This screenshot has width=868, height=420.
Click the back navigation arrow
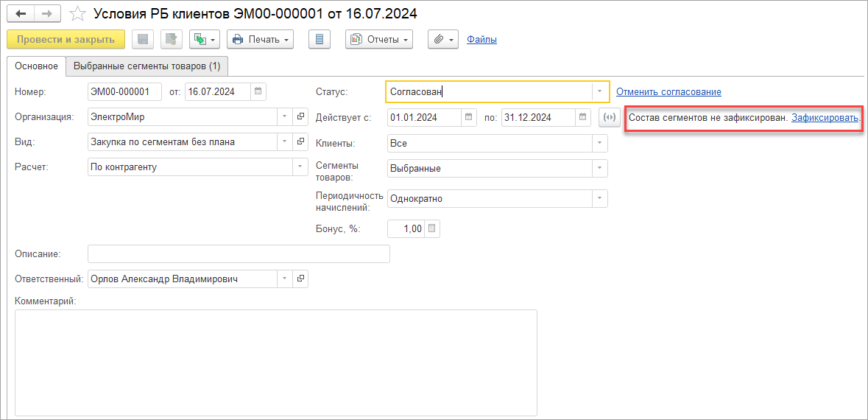tap(21, 14)
